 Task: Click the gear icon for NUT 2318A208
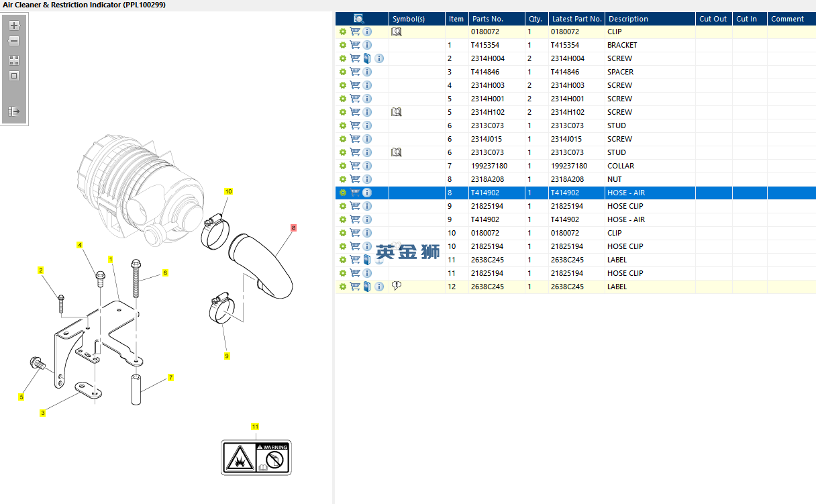342,179
